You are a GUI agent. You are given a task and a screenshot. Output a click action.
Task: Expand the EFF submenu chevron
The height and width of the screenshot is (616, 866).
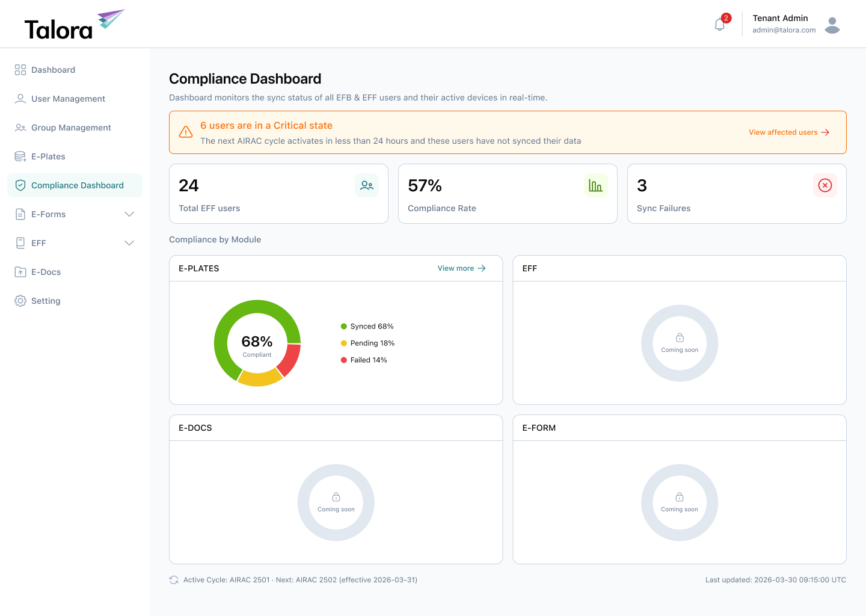click(x=129, y=243)
